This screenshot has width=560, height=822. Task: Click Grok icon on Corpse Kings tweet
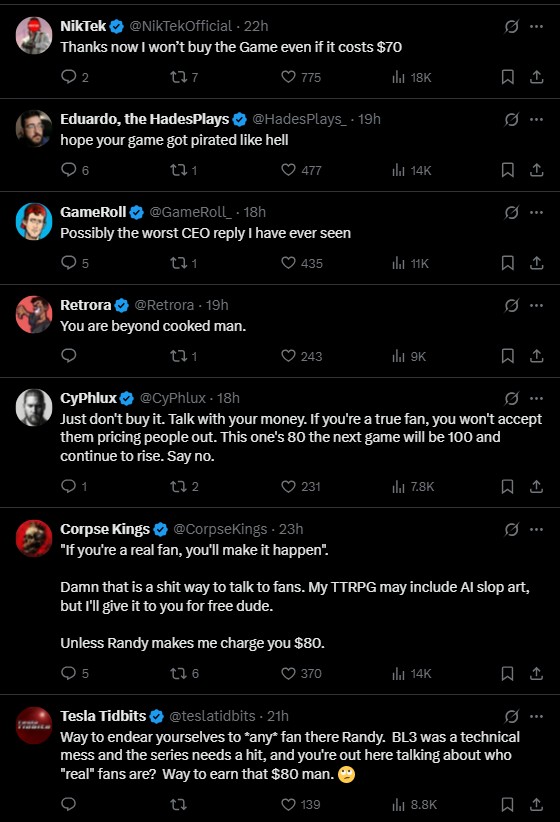click(x=511, y=529)
